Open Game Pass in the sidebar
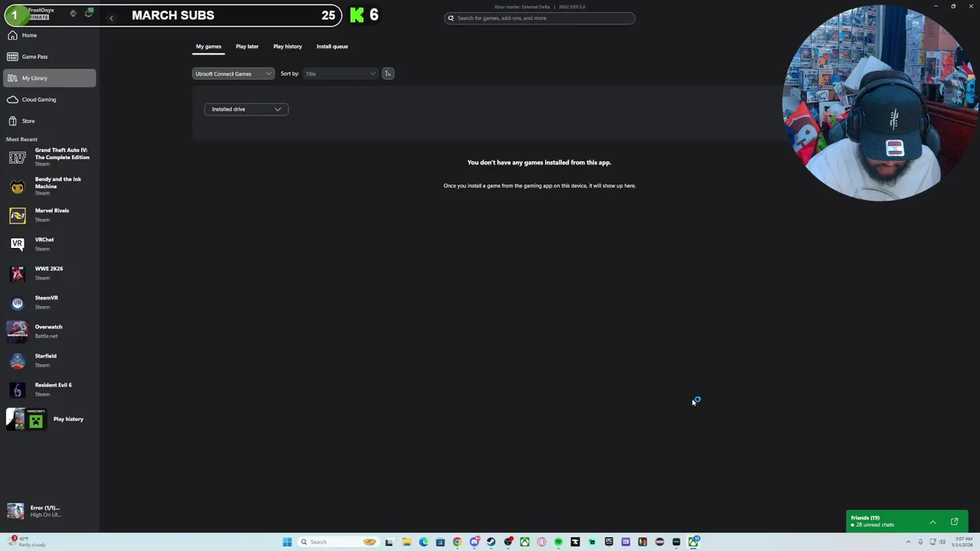The width and height of the screenshot is (980, 551). [49, 57]
